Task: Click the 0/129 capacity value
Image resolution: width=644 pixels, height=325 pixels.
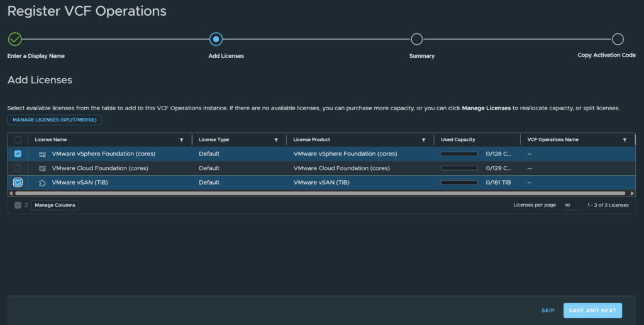Action: click(x=498, y=168)
